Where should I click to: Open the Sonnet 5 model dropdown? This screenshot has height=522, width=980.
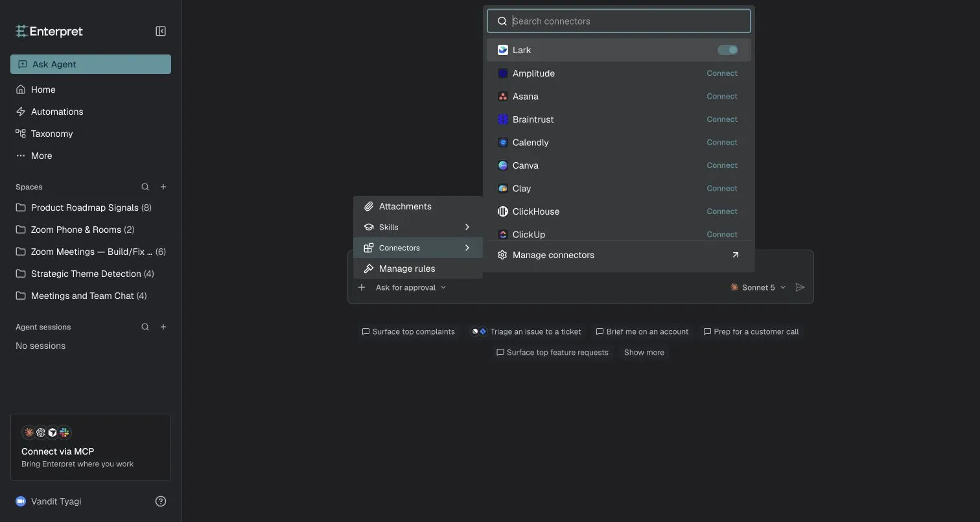[x=758, y=287]
